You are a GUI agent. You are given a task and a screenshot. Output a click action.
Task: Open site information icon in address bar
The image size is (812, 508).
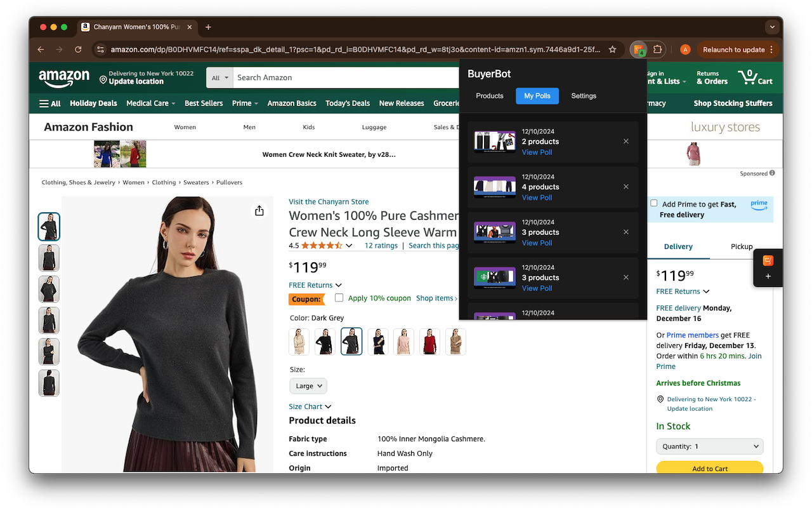(x=100, y=50)
